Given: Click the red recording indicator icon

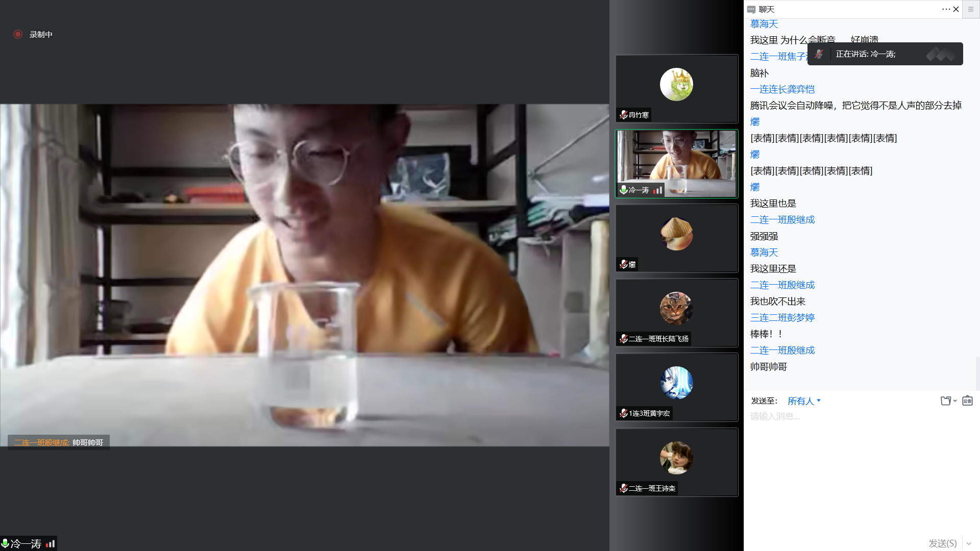Looking at the screenshot, I should [x=18, y=34].
